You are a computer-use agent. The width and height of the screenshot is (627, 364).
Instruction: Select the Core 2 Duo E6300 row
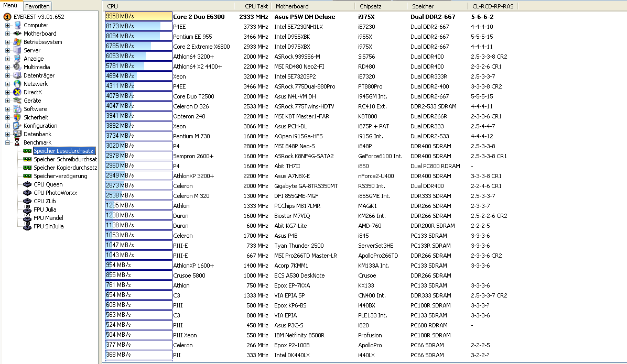pyautogui.click(x=312, y=17)
